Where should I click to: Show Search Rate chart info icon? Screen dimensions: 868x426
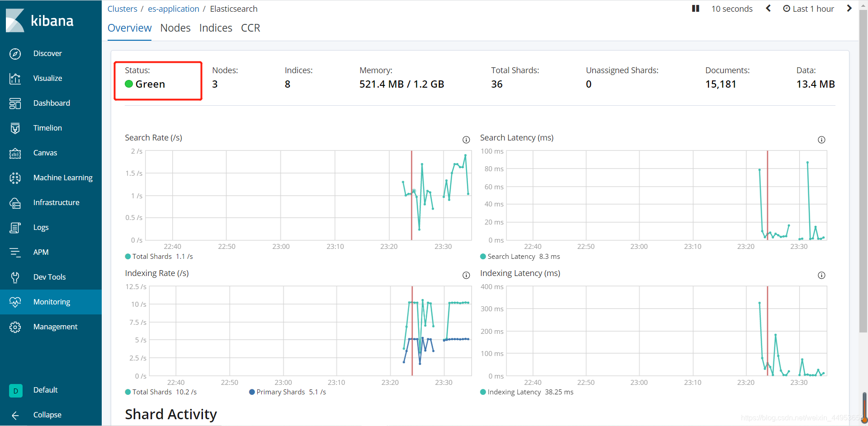point(466,140)
